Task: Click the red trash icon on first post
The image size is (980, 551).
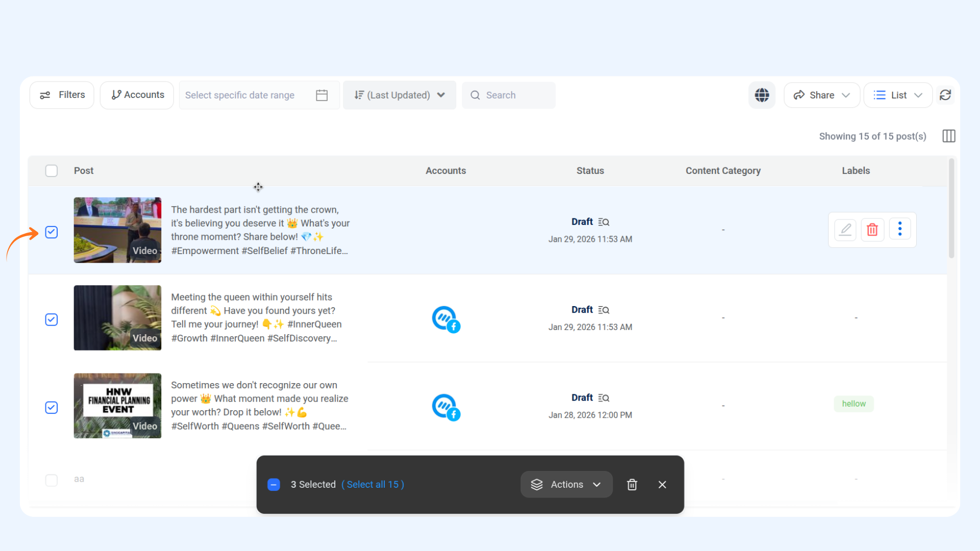Action: pos(872,230)
